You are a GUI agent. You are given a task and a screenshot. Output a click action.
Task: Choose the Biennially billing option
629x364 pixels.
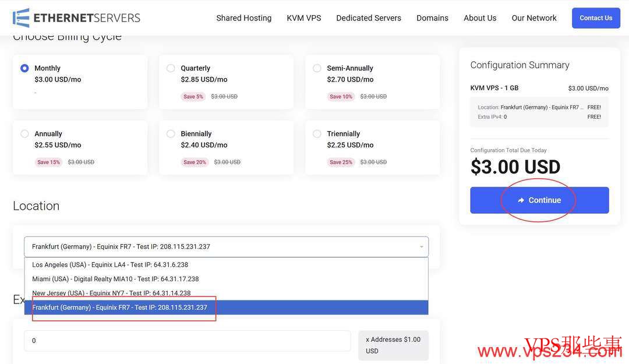click(x=171, y=134)
